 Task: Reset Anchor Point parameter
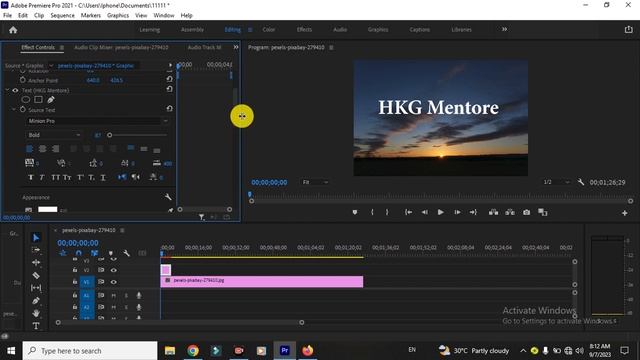tap(169, 80)
